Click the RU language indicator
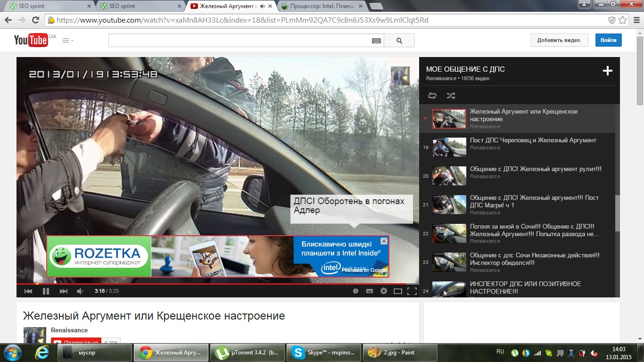Viewport: 644px width, 362px height. (500, 352)
